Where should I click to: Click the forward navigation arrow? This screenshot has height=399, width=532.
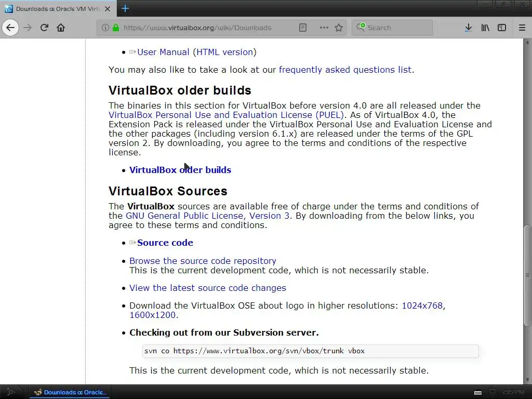[x=28, y=28]
